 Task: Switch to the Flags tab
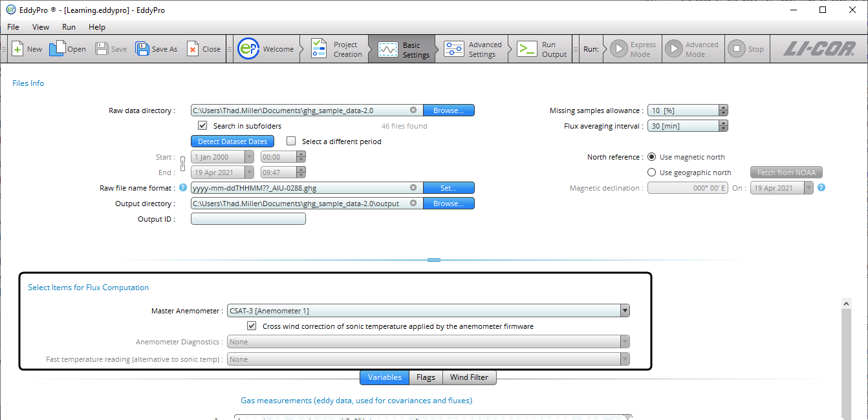[x=426, y=377]
